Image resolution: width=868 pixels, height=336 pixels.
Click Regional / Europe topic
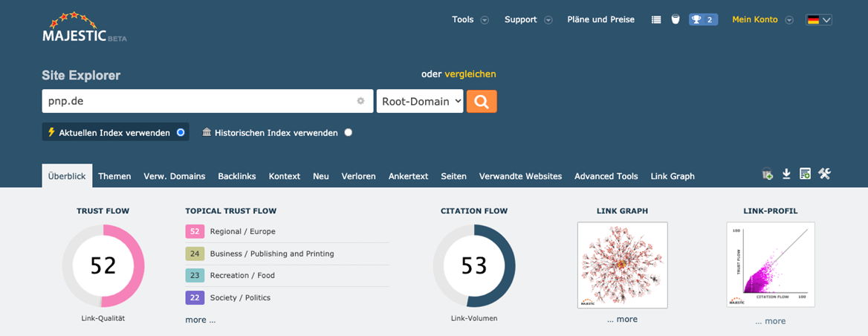point(242,231)
